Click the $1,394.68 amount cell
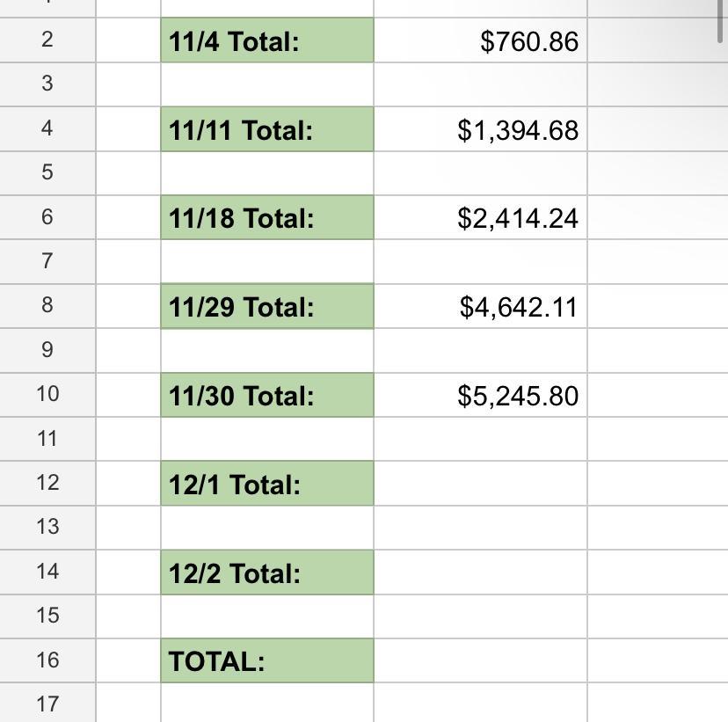728x722 pixels. coord(480,130)
